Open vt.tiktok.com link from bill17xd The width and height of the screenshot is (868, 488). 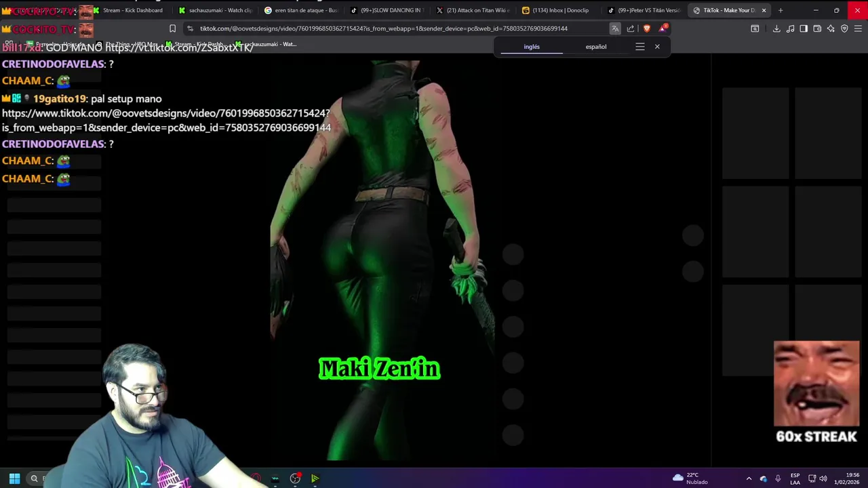point(180,48)
